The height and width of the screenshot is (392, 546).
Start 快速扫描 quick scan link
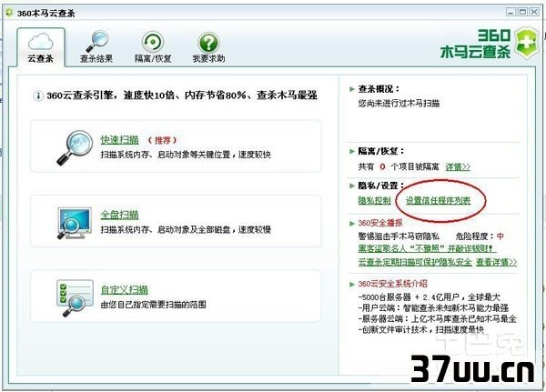point(119,139)
